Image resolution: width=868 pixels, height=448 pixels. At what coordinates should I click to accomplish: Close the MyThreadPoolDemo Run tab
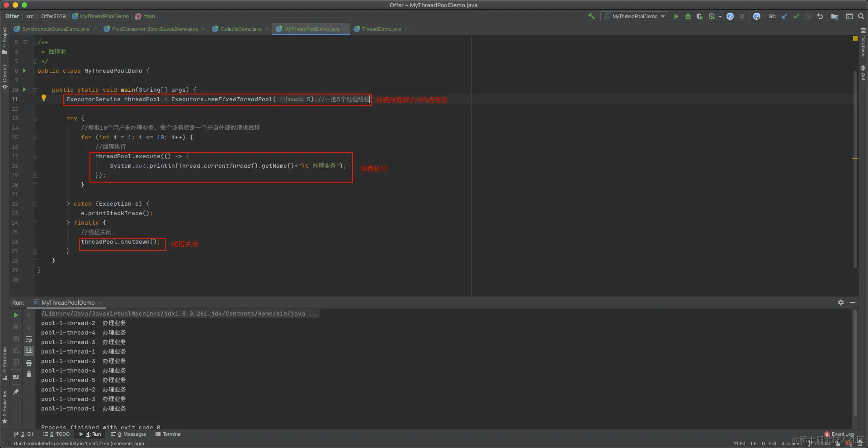pos(99,303)
